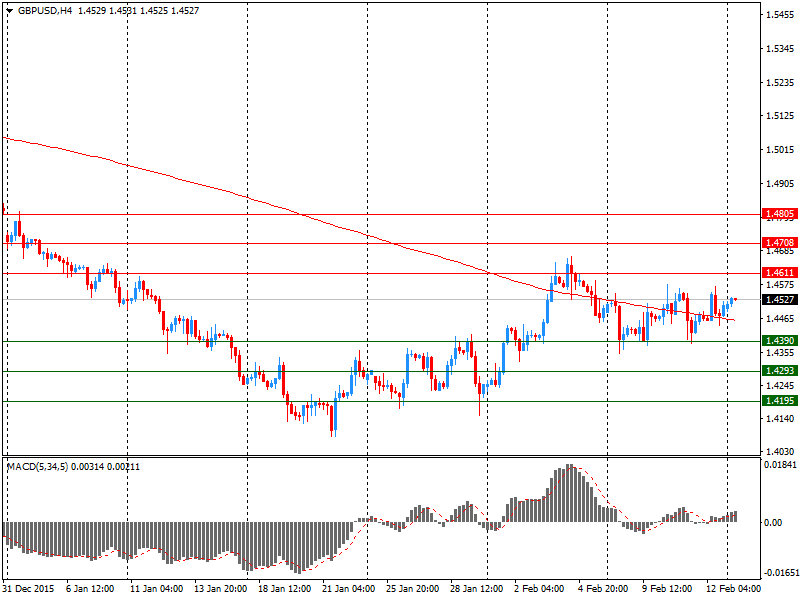Click the 6 Jan 12:00 time label
800x600 pixels.
(90, 589)
